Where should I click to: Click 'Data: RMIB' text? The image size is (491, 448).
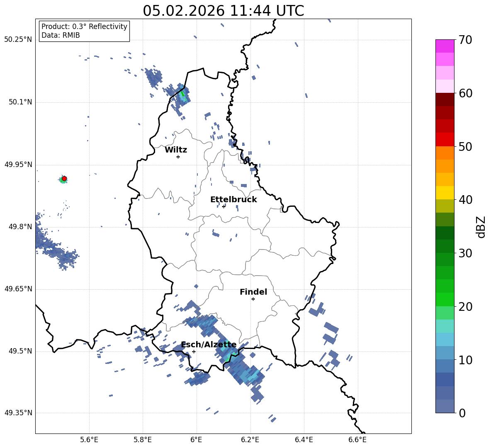point(61,35)
